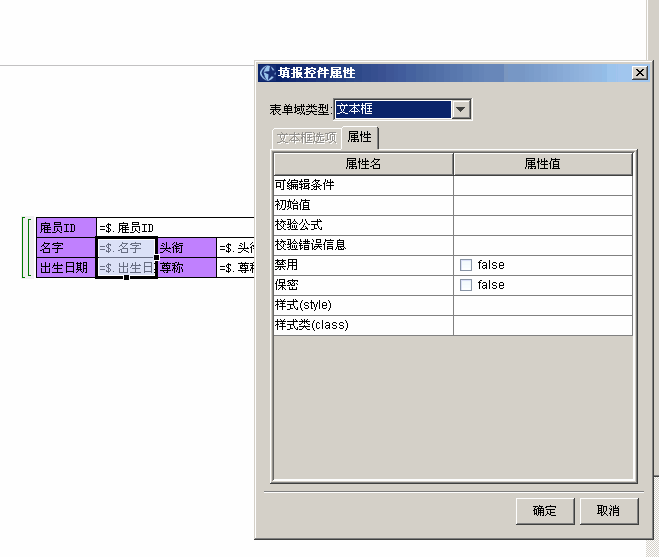
Task: Select the 校验错误信息 property name
Action: pyautogui.click(x=364, y=246)
